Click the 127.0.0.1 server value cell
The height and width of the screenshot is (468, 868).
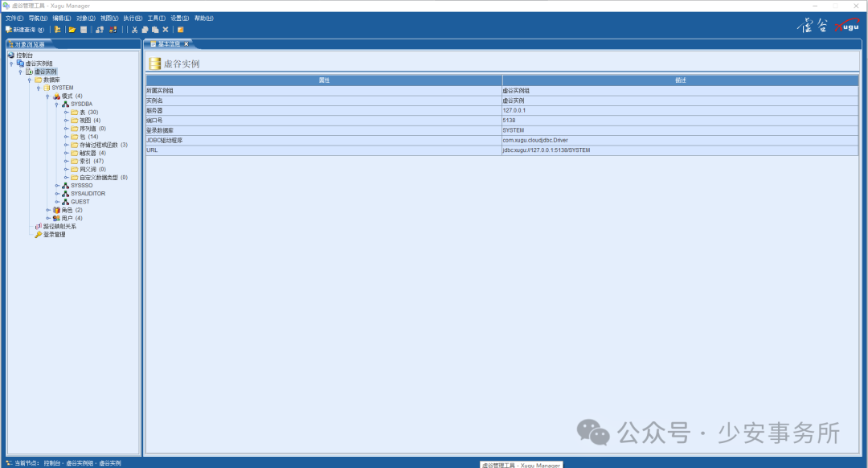[681, 110]
